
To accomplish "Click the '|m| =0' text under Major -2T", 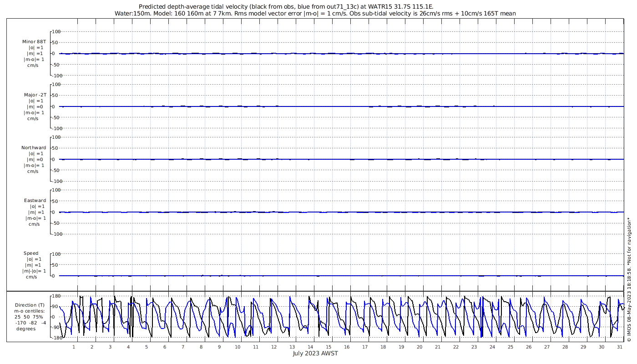I will [35, 107].
